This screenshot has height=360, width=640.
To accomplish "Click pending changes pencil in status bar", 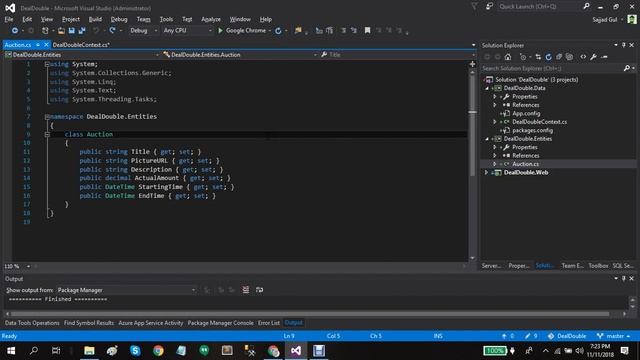I will pyautogui.click(x=531, y=336).
